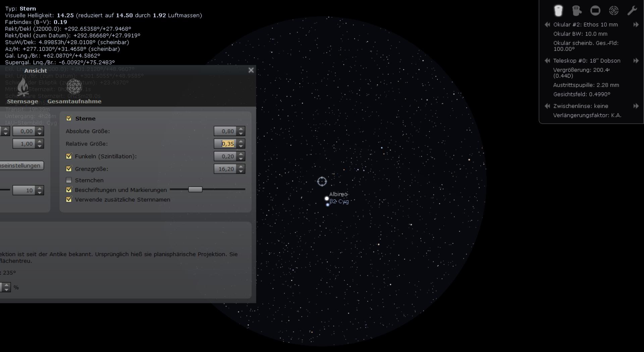Decrease the 0,00 spinbox value

[40, 133]
